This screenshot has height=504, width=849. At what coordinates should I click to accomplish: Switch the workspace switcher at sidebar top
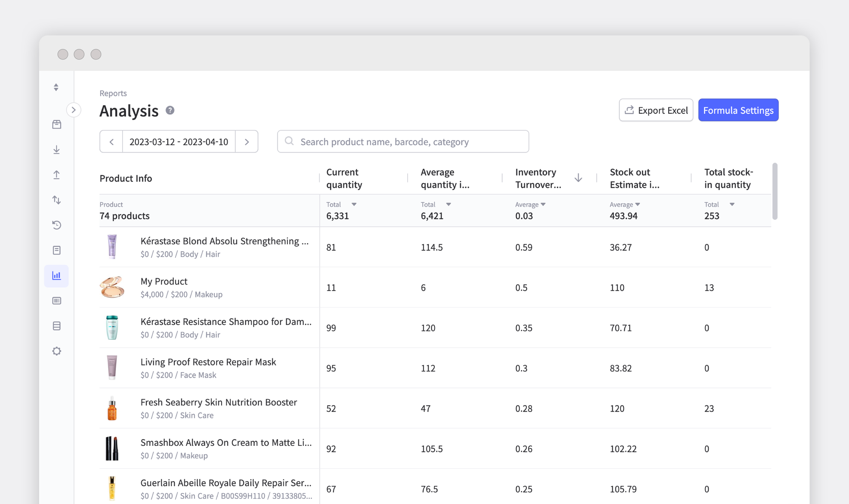coord(56,87)
